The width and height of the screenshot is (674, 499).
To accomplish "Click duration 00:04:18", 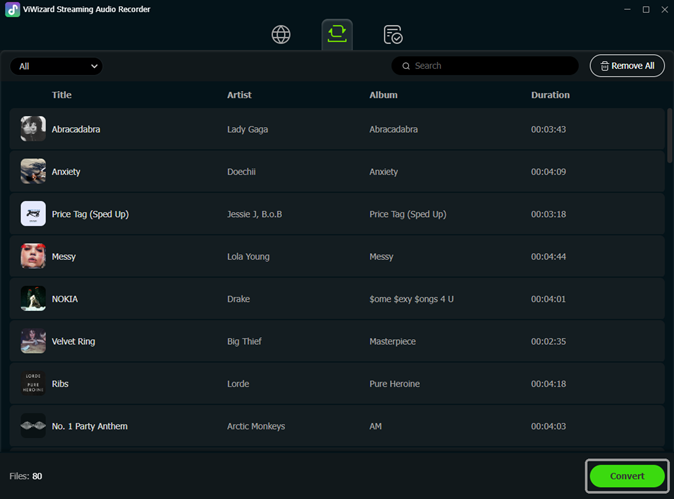I will click(548, 384).
